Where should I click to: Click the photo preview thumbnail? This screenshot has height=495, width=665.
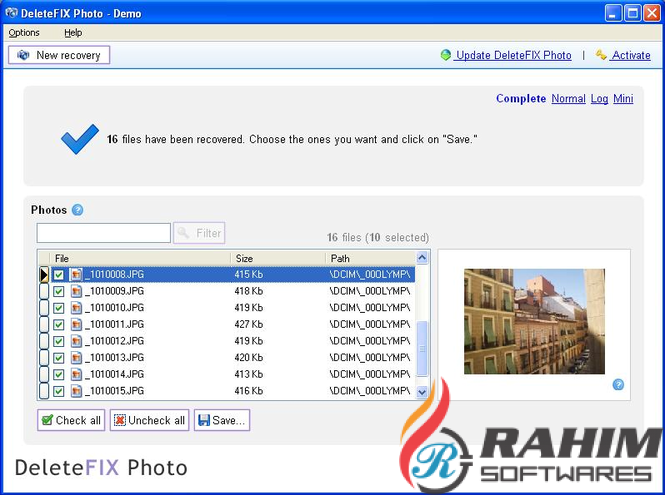point(534,322)
